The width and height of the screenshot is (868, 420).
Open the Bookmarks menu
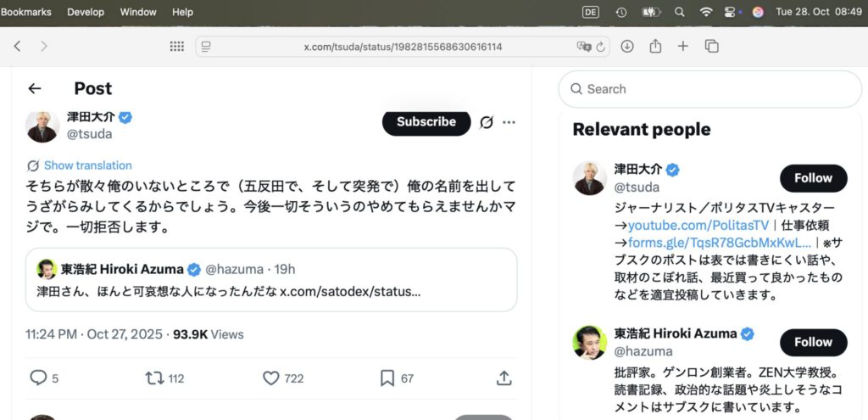(26, 12)
